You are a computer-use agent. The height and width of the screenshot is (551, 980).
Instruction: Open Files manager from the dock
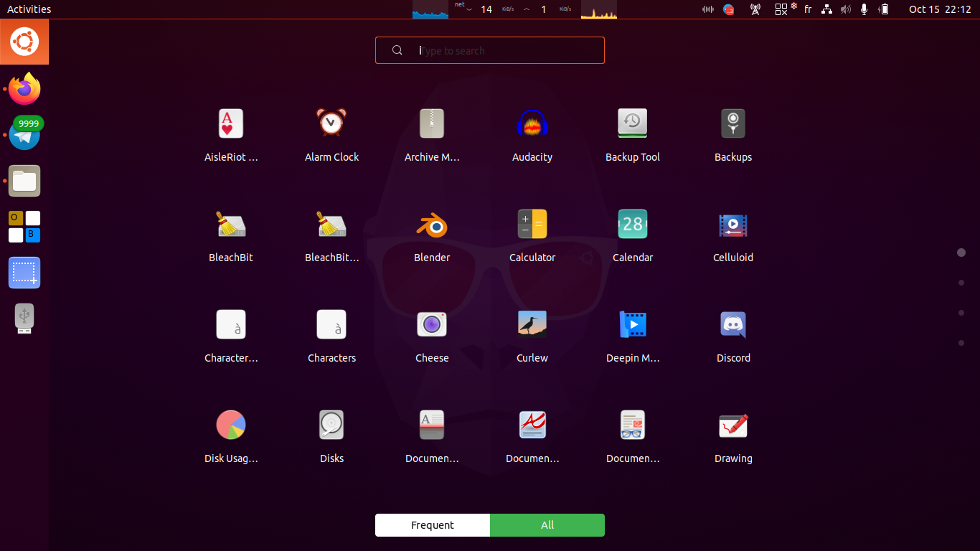tap(24, 181)
